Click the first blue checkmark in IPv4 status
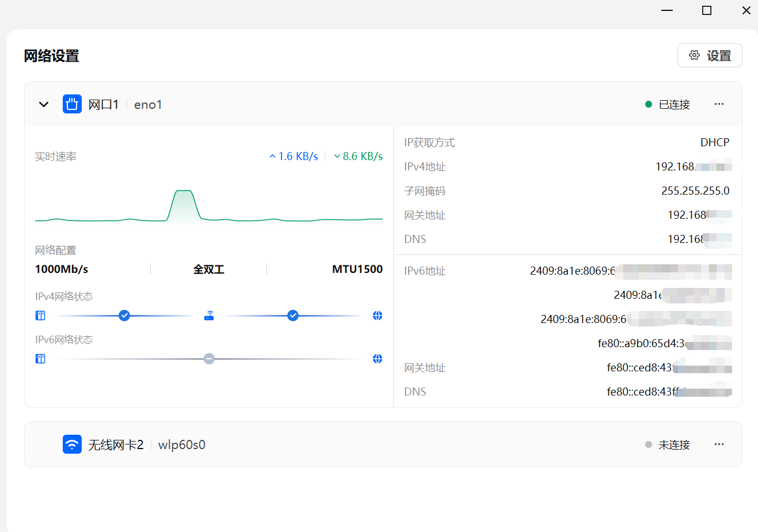The height and width of the screenshot is (532, 758). [x=124, y=316]
